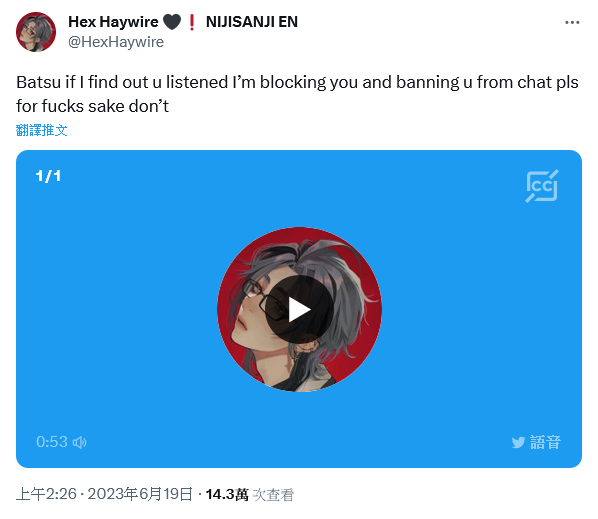Click the Twitter bird icon in the audio card

tap(518, 442)
